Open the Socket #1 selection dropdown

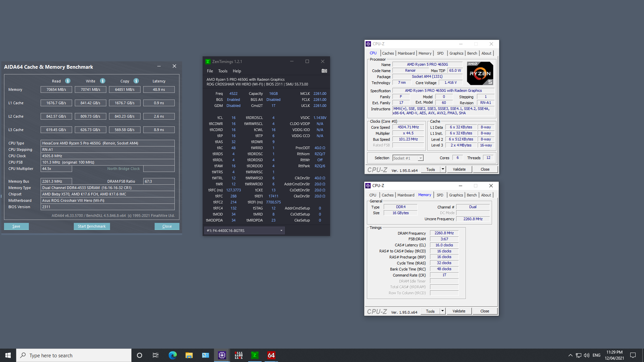click(x=408, y=158)
